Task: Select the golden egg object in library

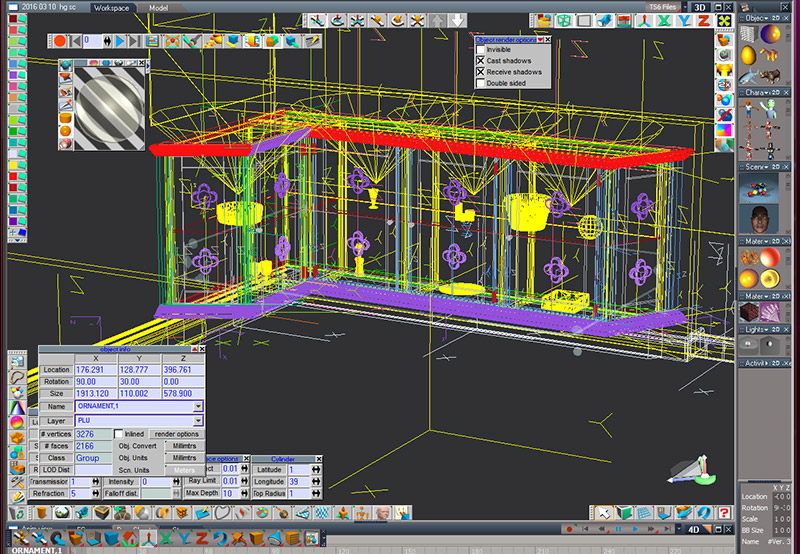Action: tap(748, 56)
